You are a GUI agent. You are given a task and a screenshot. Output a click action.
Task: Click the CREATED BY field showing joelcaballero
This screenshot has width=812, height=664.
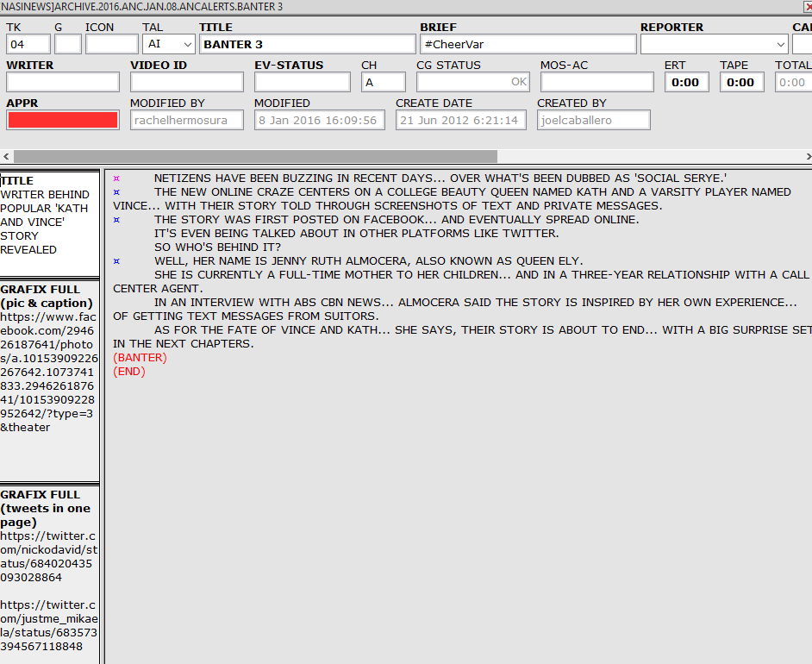click(593, 120)
